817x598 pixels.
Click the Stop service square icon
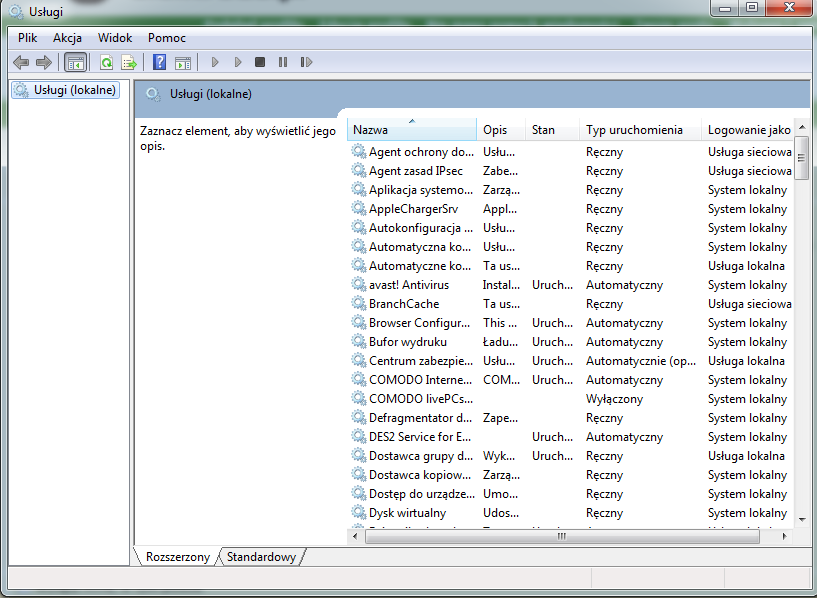pyautogui.click(x=260, y=63)
